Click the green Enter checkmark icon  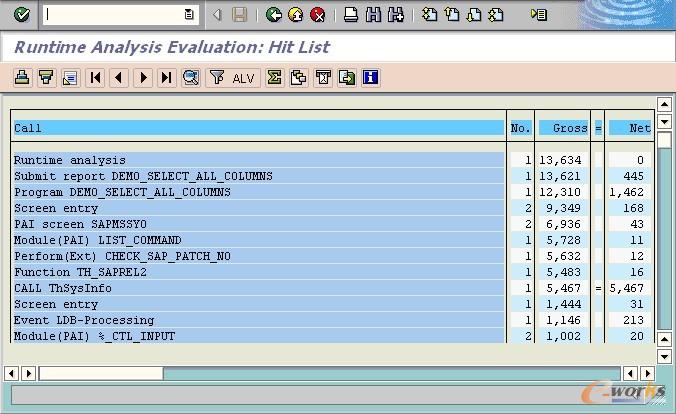[22, 14]
